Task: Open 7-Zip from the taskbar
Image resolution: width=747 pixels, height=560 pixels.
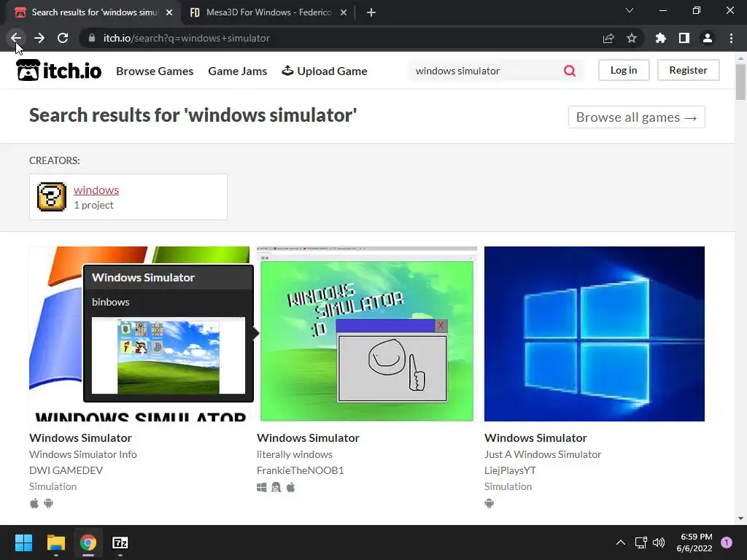Action: coord(120,542)
